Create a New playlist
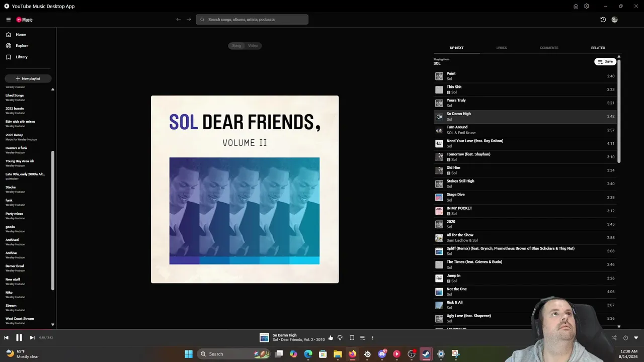The image size is (644, 362). tap(28, 78)
